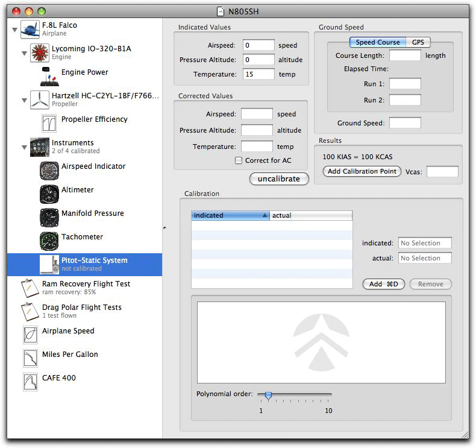The image size is (476, 448).
Task: Open the Drag Polar Flight Tests clipboard icon
Action: pos(30,311)
